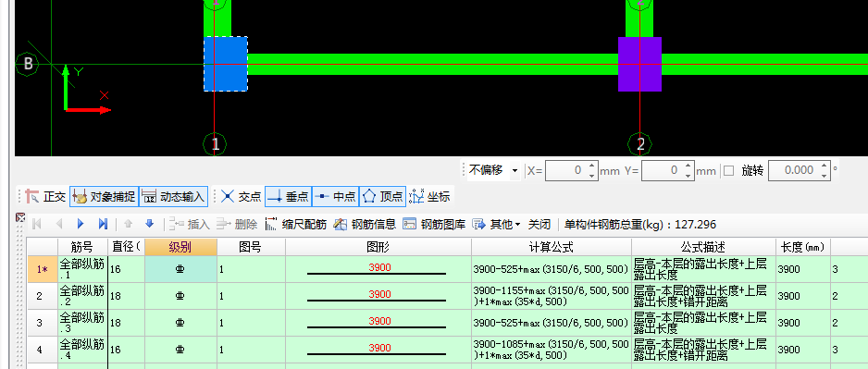Click the Y offset input field
The width and height of the screenshot is (868, 369).
(x=662, y=170)
